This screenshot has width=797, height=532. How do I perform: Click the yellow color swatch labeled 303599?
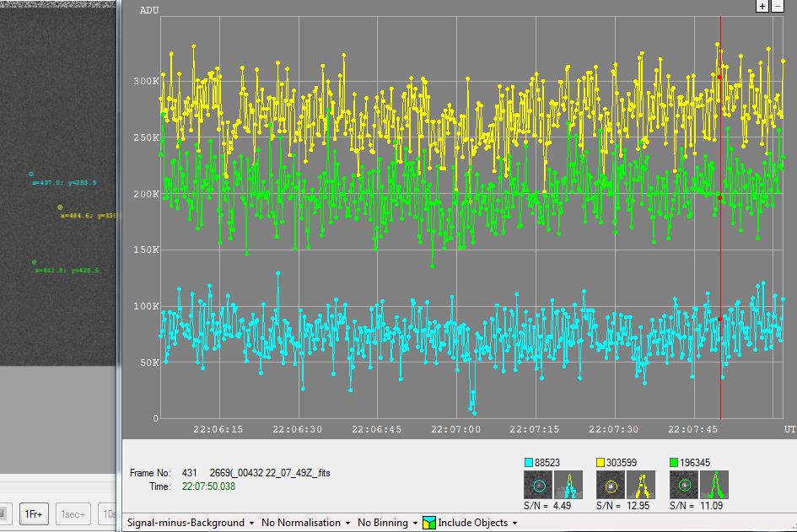point(601,462)
